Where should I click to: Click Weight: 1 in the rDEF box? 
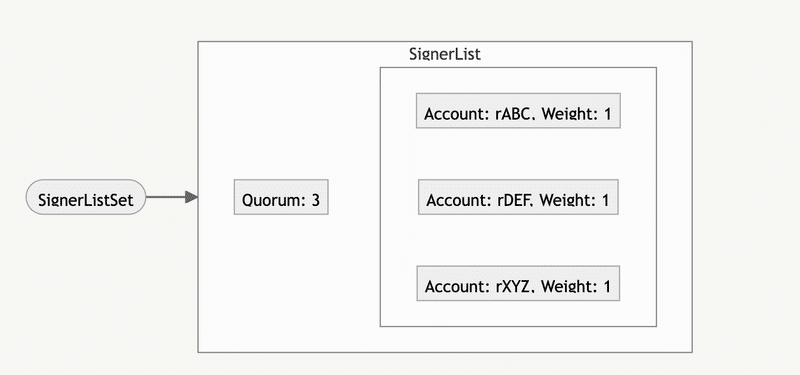[574, 200]
